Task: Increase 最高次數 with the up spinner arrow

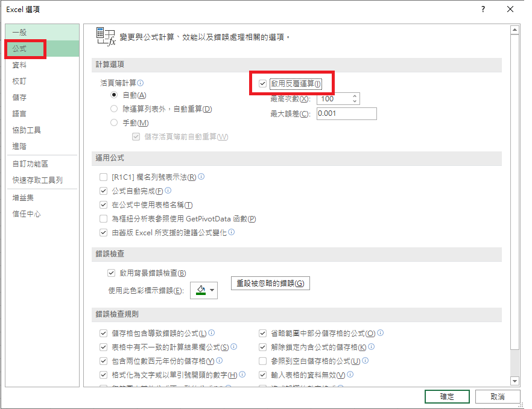Action: click(x=355, y=96)
